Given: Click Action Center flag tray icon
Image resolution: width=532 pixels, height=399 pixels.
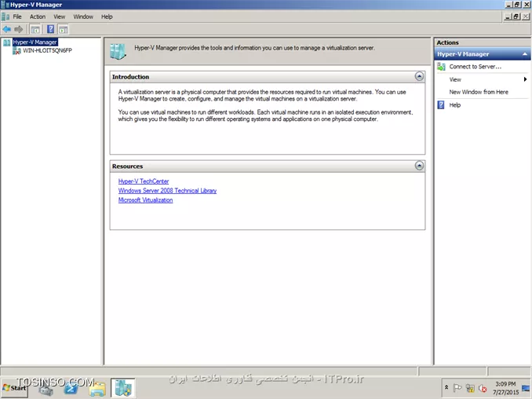Looking at the screenshot, I should (x=457, y=388).
